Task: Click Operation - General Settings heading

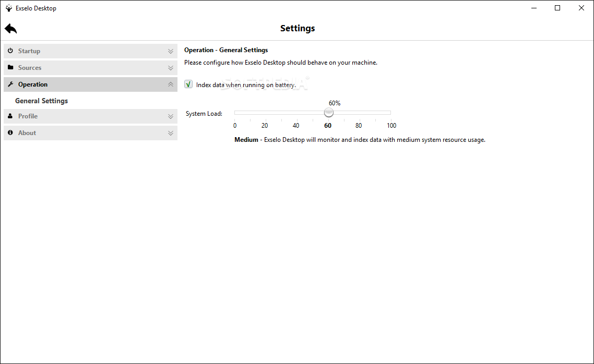Action: tap(226, 50)
